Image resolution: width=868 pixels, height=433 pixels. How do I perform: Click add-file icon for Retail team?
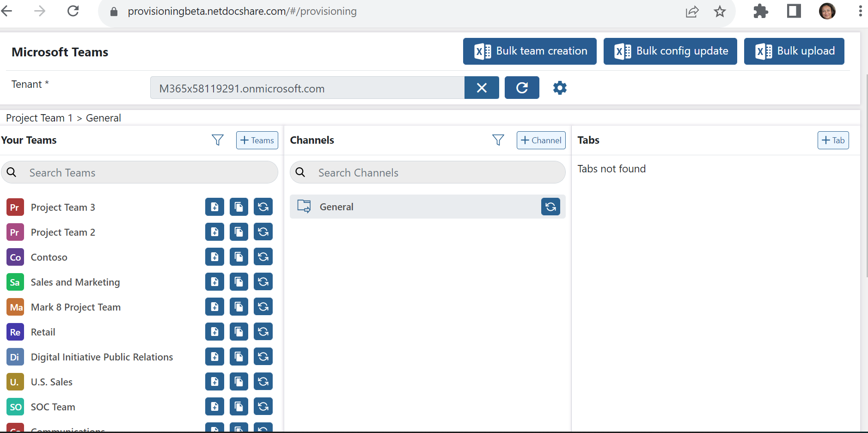coord(214,332)
